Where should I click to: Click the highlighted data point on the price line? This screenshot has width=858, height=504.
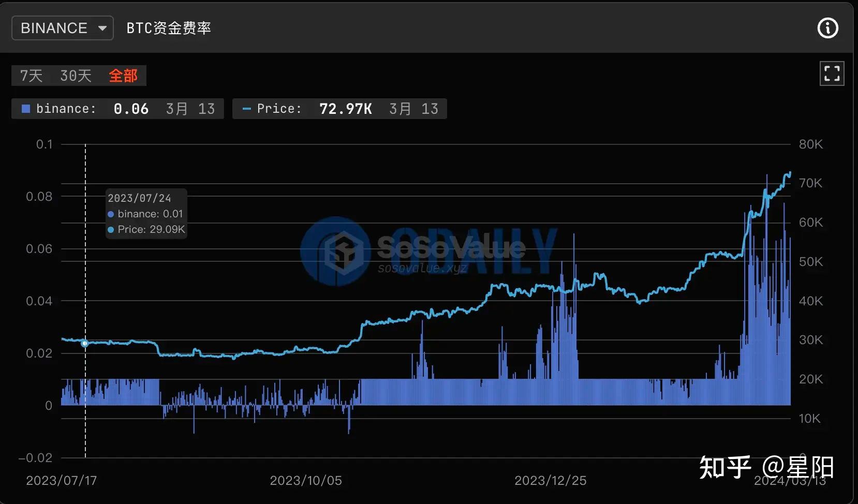pos(85,343)
